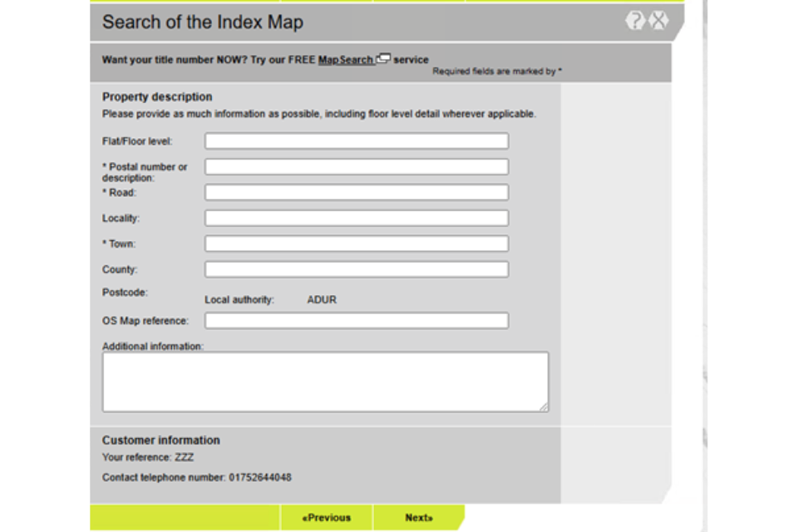798x532 pixels.
Task: Focus the Town text field
Action: (357, 244)
